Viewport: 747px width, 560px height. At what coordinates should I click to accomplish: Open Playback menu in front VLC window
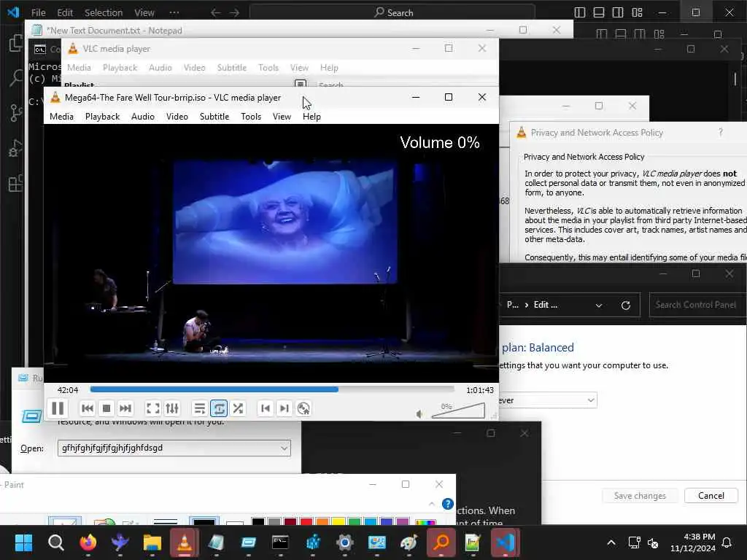tap(102, 116)
